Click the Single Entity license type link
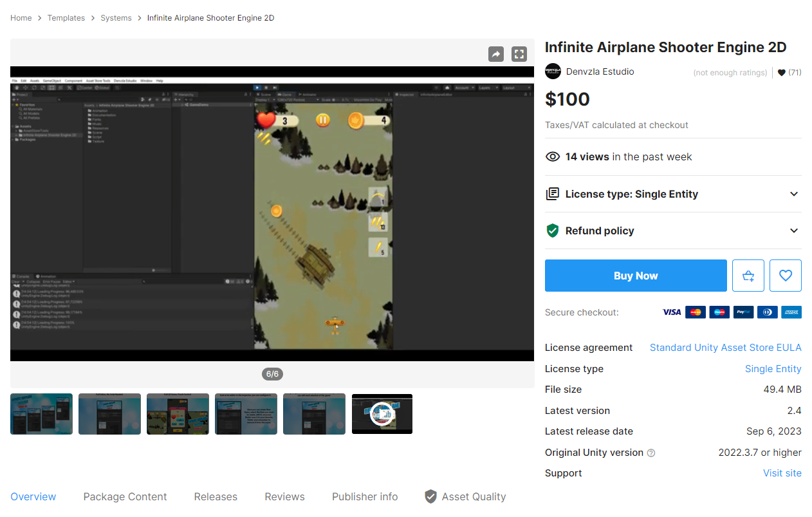This screenshot has height=517, width=812. pos(773,369)
